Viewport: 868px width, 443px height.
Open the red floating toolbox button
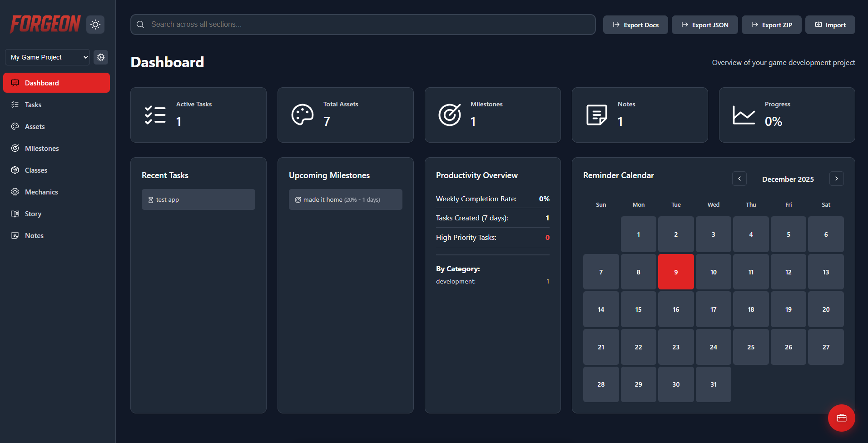tap(841, 418)
